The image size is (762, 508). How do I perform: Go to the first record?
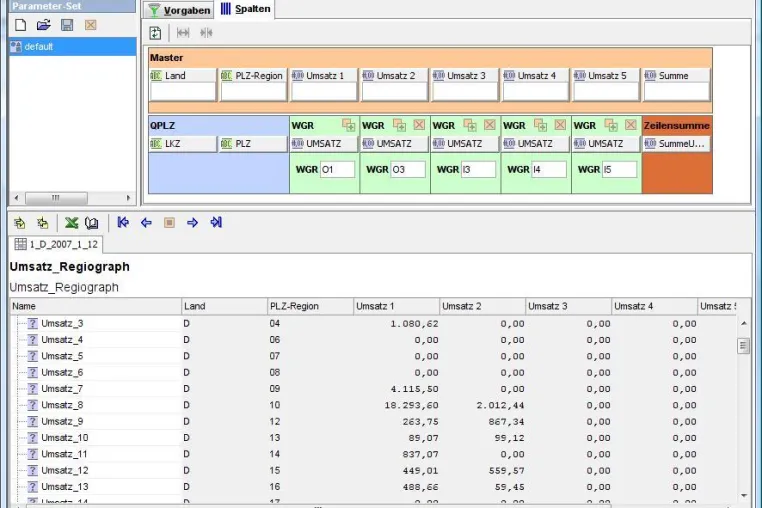coord(123,223)
